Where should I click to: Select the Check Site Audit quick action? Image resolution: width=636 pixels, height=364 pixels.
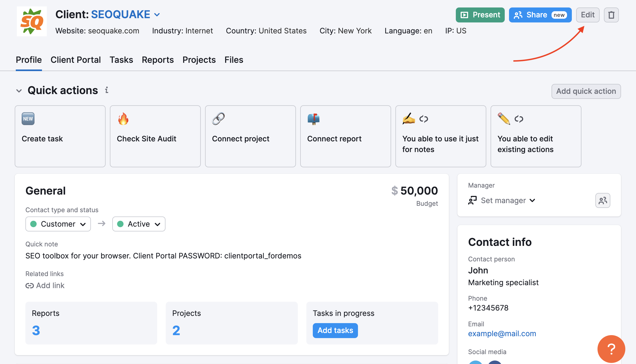click(155, 136)
